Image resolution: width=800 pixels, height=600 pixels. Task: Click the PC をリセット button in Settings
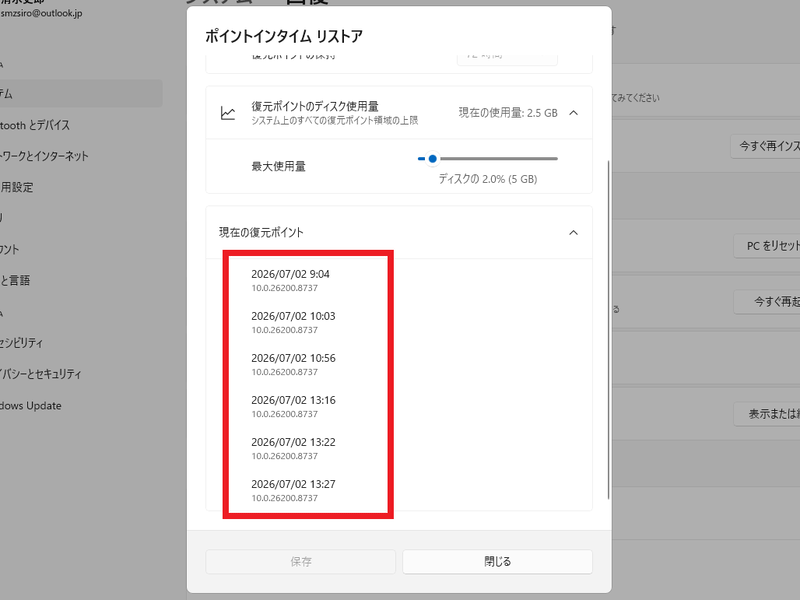[767, 246]
